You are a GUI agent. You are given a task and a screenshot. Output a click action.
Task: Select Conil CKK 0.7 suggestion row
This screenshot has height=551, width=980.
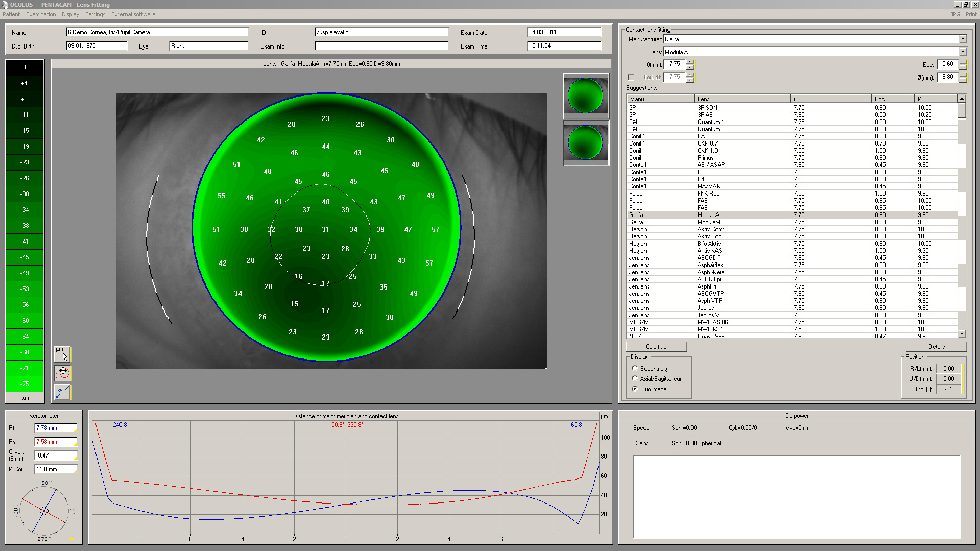(792, 143)
